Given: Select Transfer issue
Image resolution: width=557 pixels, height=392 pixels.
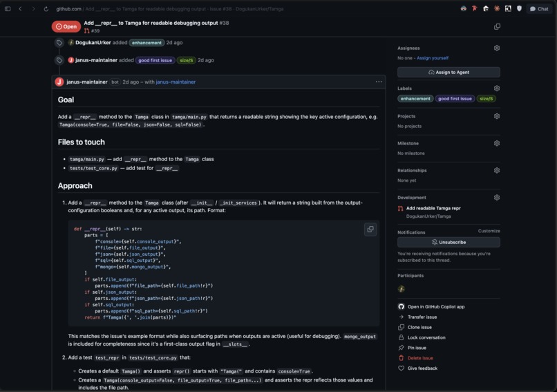Looking at the screenshot, I should coord(422,317).
